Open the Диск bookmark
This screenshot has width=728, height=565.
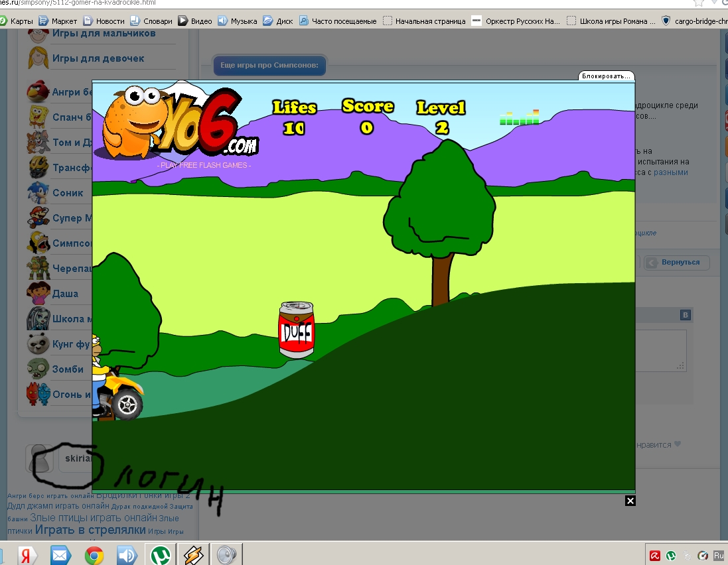(278, 21)
